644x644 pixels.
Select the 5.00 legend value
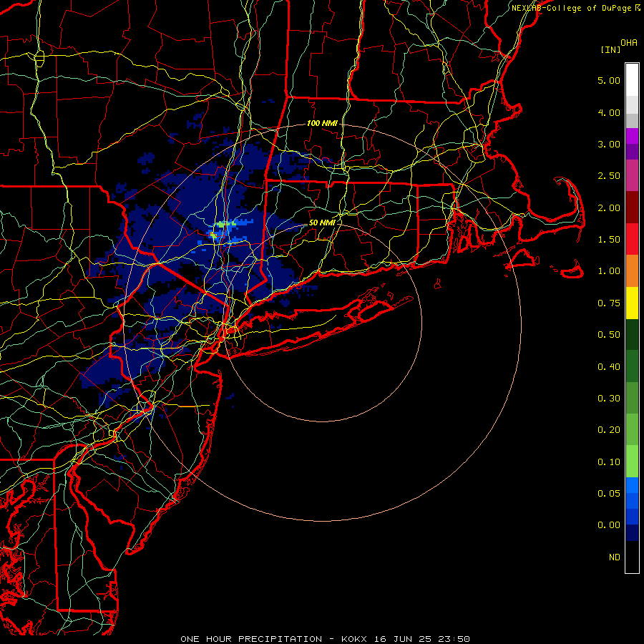pyautogui.click(x=609, y=80)
